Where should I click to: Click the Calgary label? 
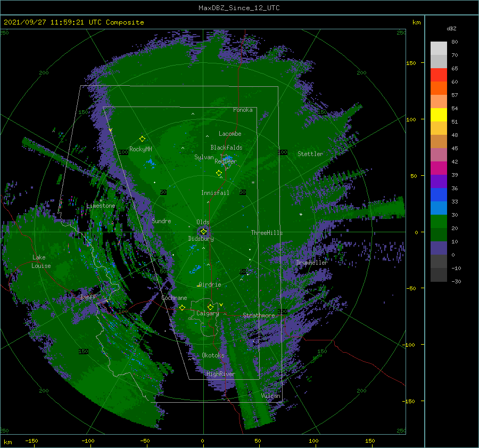[x=208, y=313]
